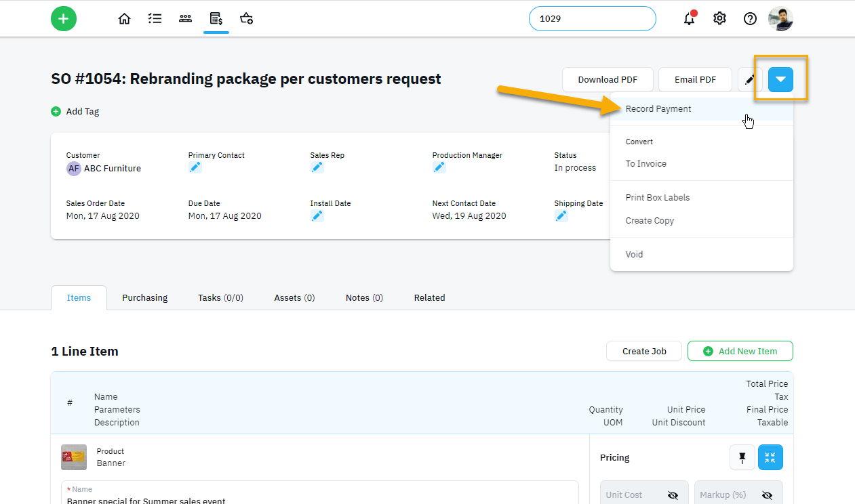Open the highlighted blue dropdown arrow

[780, 79]
